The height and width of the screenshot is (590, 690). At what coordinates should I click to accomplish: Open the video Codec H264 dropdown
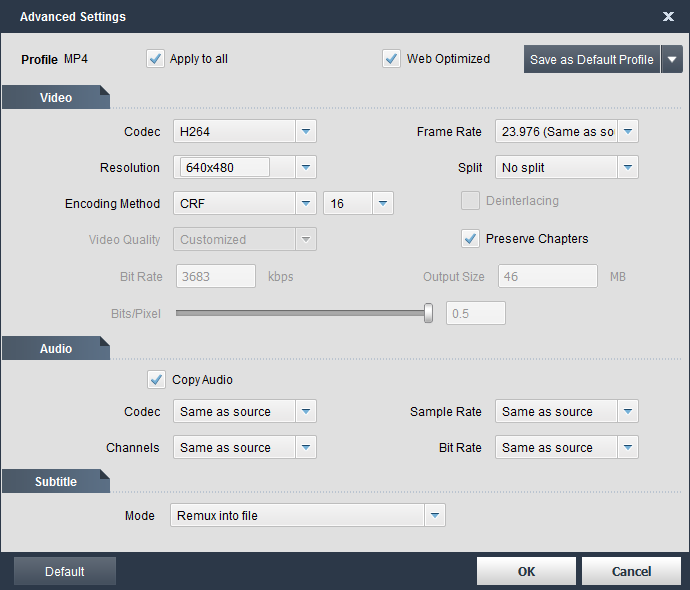pyautogui.click(x=245, y=131)
